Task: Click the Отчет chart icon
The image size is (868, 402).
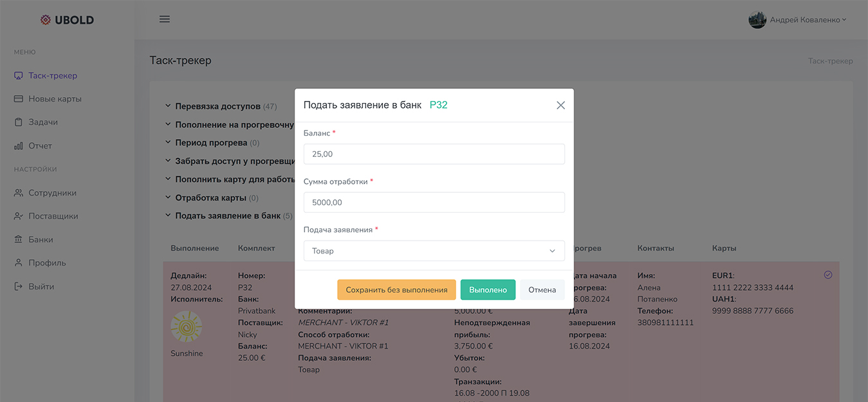Action: coord(19,146)
